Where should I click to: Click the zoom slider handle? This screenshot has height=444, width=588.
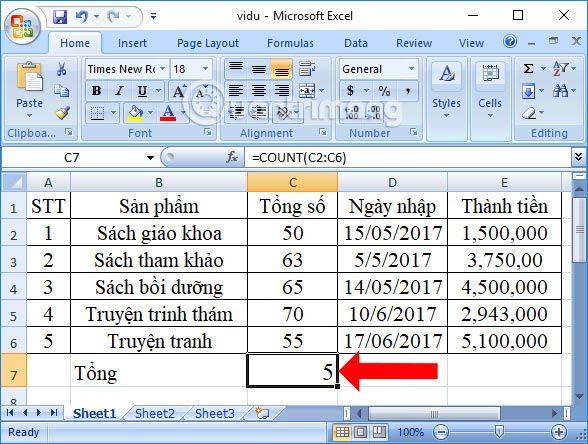[x=499, y=432]
